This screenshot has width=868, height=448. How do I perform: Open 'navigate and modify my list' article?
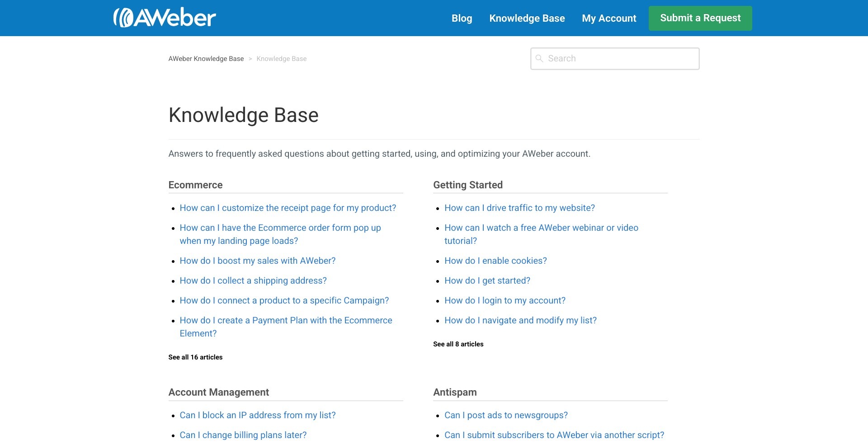pyautogui.click(x=520, y=320)
